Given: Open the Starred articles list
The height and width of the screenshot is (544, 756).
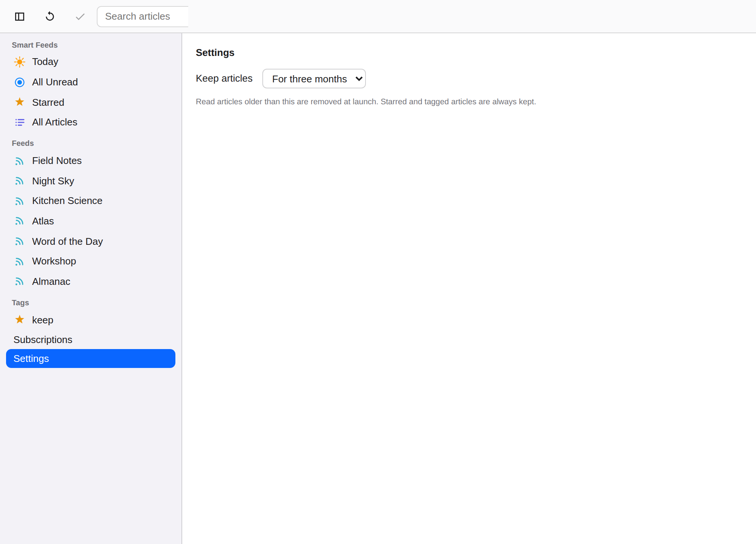Looking at the screenshot, I should [x=91, y=102].
